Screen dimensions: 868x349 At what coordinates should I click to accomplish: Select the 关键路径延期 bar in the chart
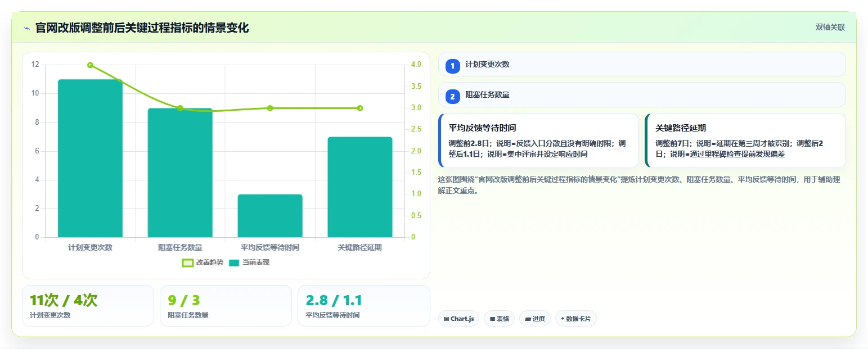point(360,187)
